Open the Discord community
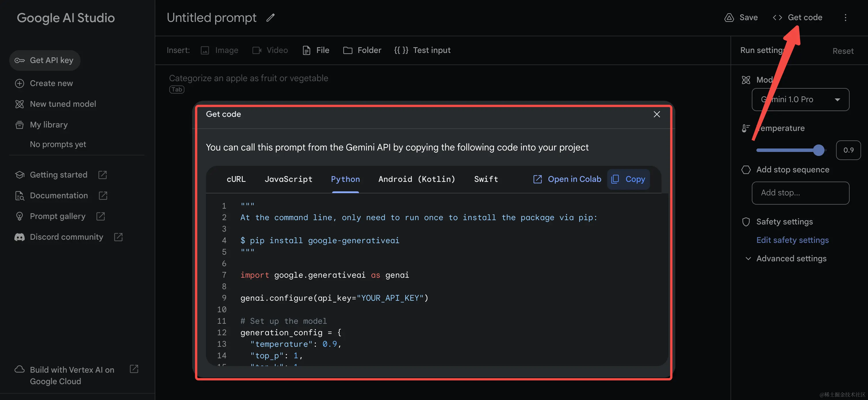 [x=66, y=237]
